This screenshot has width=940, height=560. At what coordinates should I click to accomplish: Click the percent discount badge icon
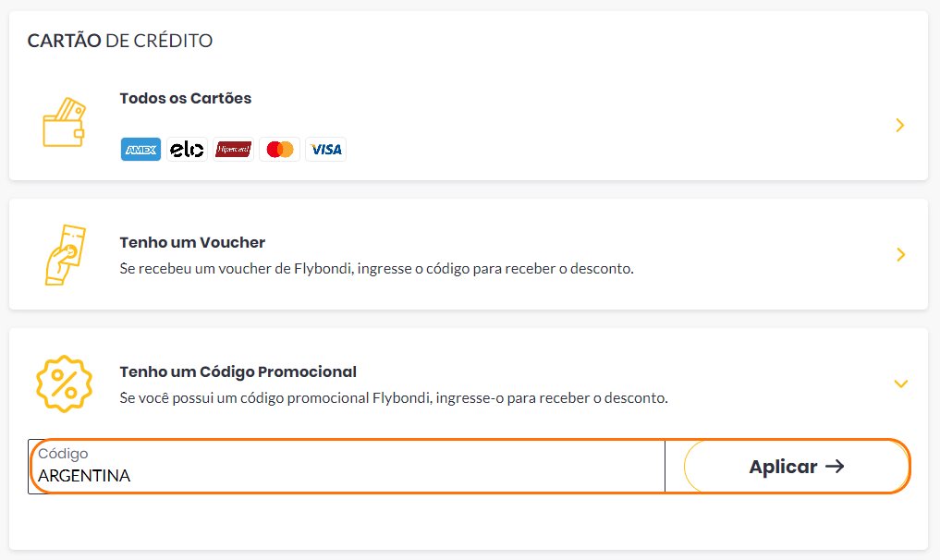(x=64, y=383)
